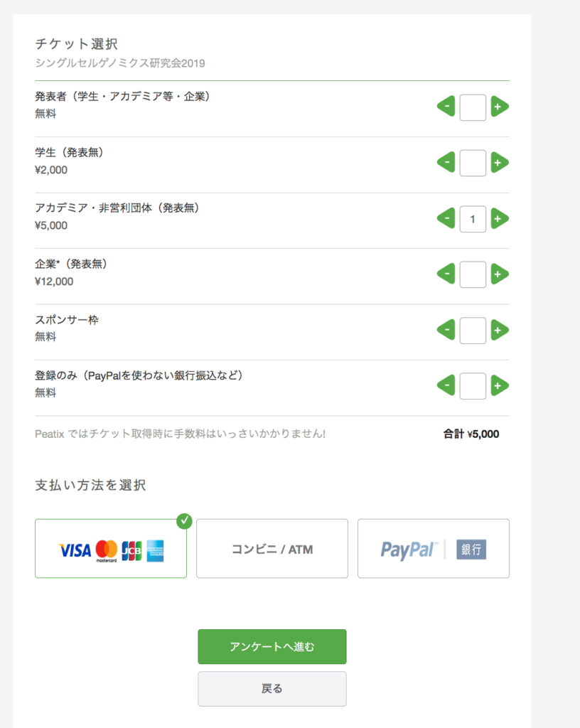This screenshot has width=580, height=728.
Task: Click the 戻る back button
Action: pos(272,688)
